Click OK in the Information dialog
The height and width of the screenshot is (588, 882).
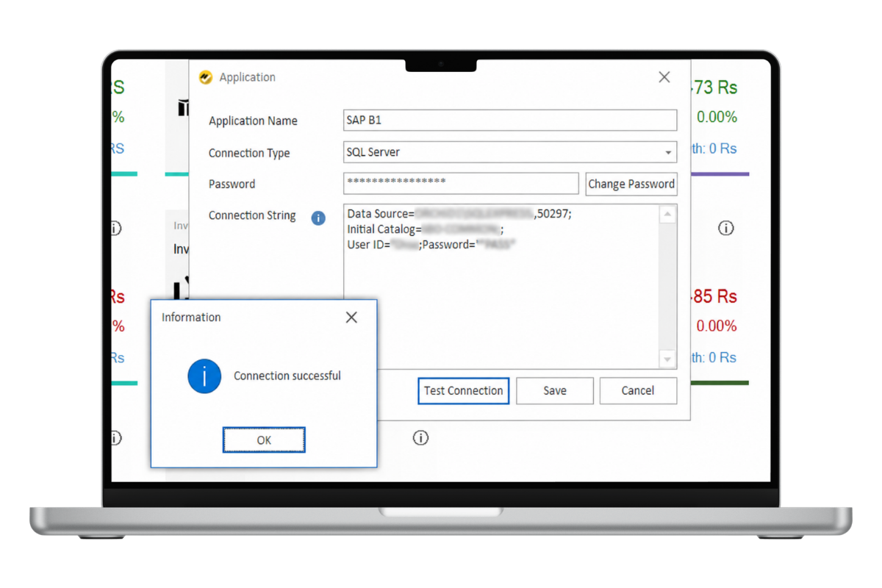point(264,440)
